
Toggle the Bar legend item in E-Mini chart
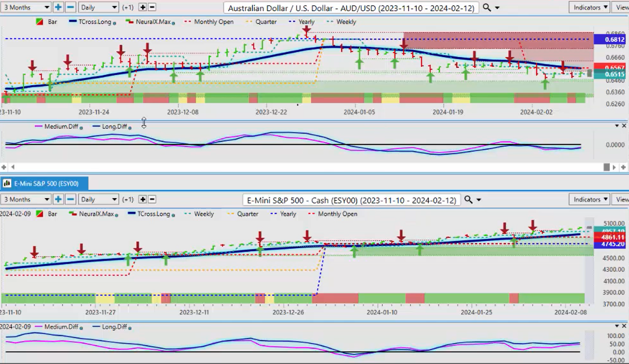click(x=46, y=214)
